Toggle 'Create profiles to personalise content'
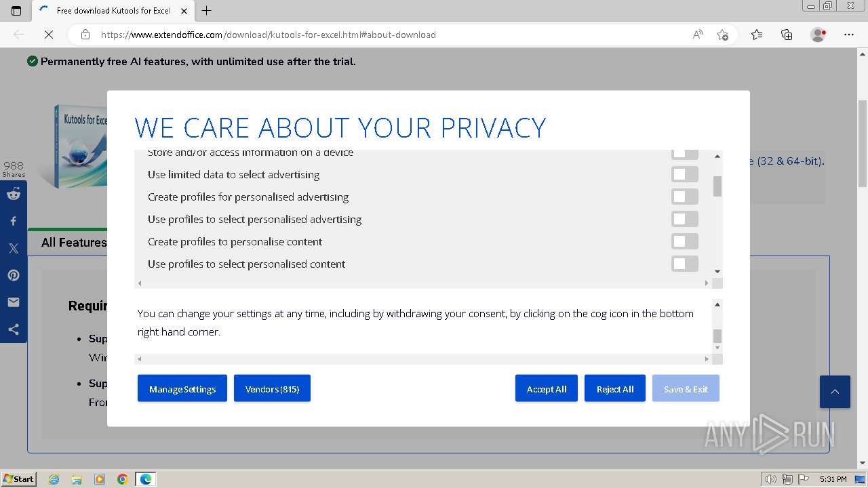The height and width of the screenshot is (488, 868). click(685, 241)
